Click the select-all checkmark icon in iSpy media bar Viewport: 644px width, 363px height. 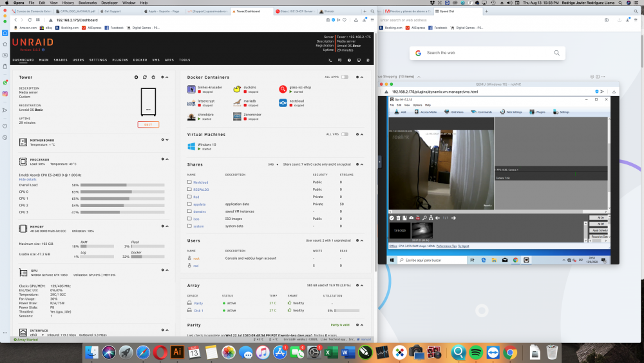point(392,218)
